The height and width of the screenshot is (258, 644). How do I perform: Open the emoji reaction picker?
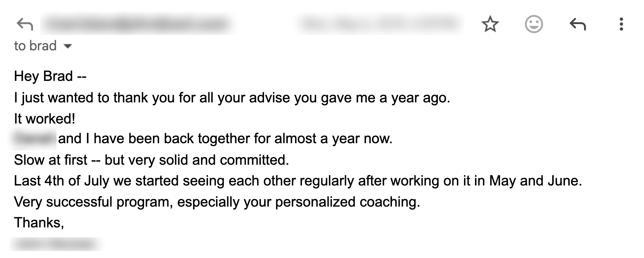point(534,24)
